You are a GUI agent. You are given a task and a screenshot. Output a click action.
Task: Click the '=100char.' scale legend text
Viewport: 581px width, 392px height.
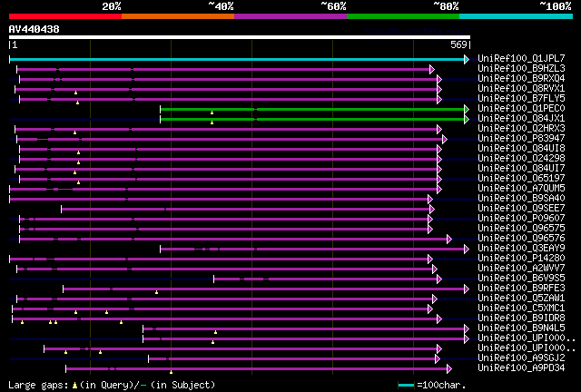click(x=441, y=385)
